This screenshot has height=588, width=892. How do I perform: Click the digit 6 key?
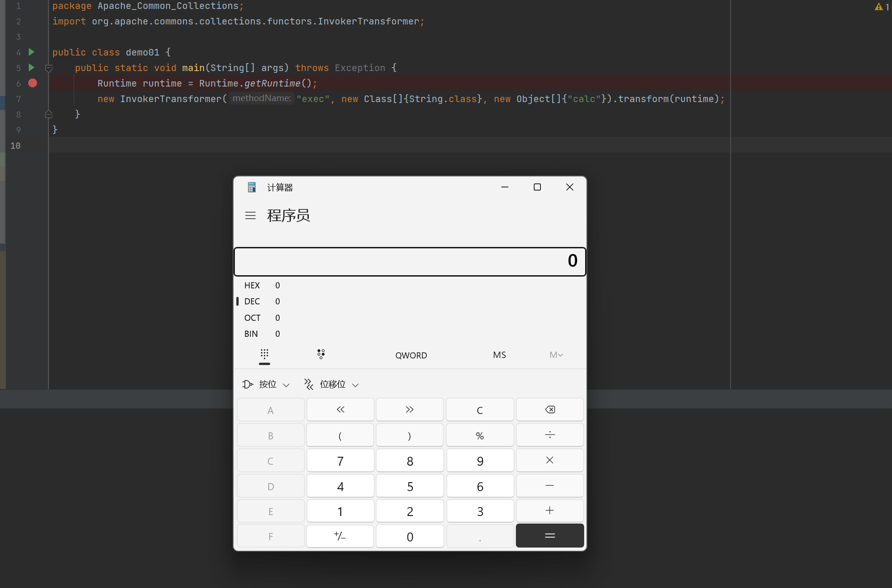tap(480, 486)
